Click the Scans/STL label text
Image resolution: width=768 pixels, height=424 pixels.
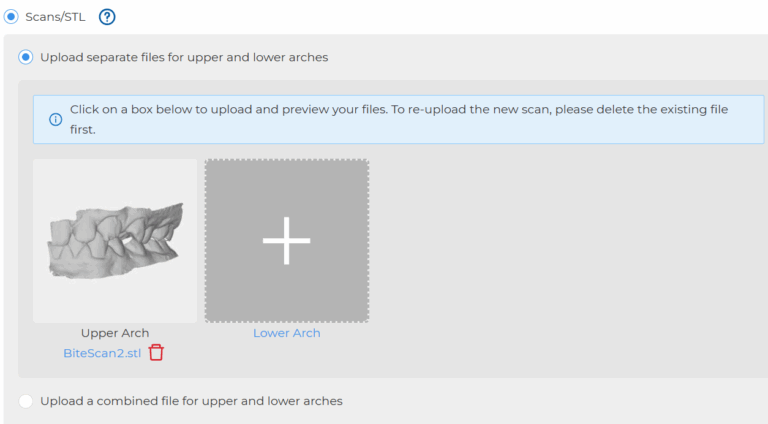(x=55, y=17)
